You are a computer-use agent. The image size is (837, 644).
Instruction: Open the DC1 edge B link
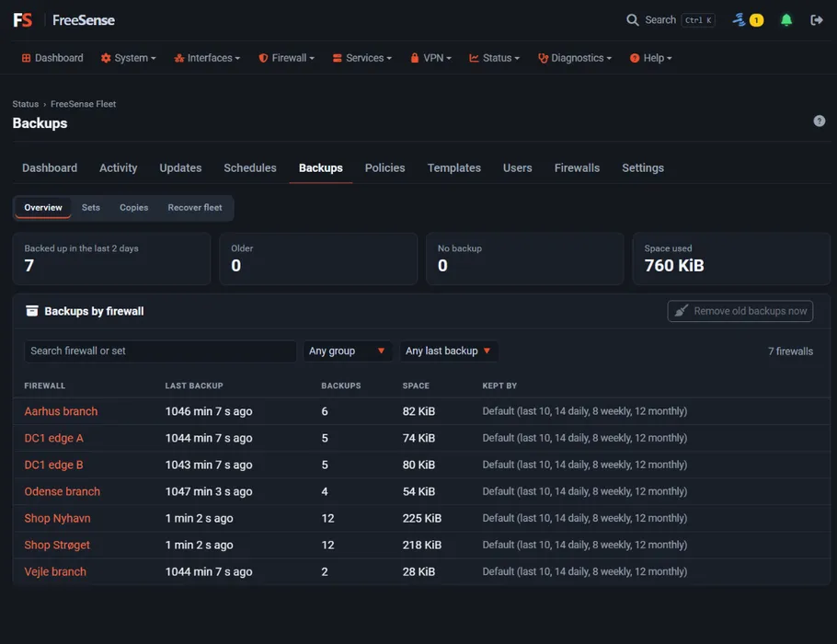[x=54, y=465]
